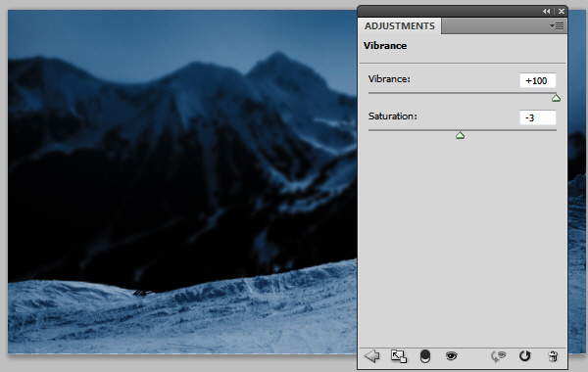
Task: Click the Vibrance: slider label
Action: click(389, 79)
